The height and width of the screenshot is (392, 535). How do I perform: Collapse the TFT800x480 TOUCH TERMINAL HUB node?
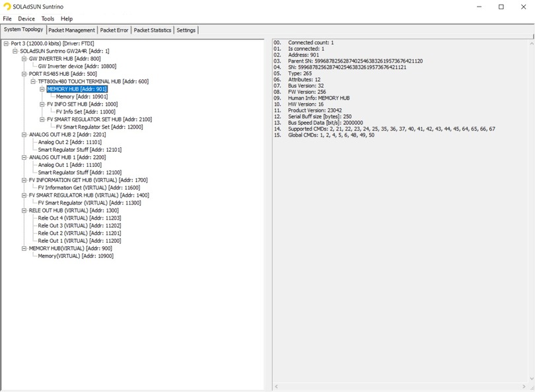[x=33, y=81]
